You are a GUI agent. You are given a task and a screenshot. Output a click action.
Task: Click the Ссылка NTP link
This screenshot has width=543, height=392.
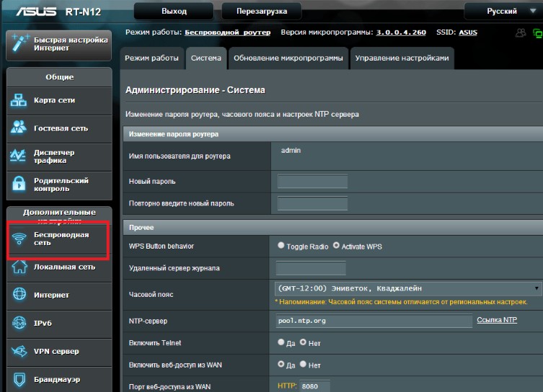point(497,320)
